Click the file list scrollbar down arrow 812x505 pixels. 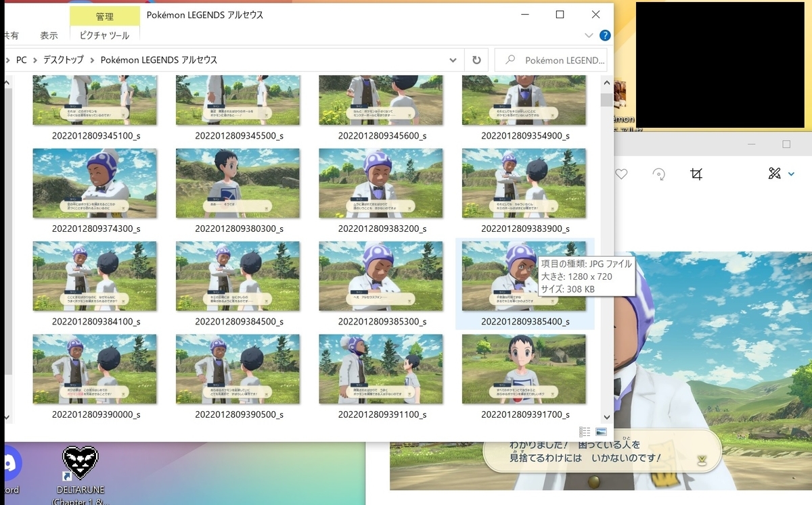click(x=606, y=418)
